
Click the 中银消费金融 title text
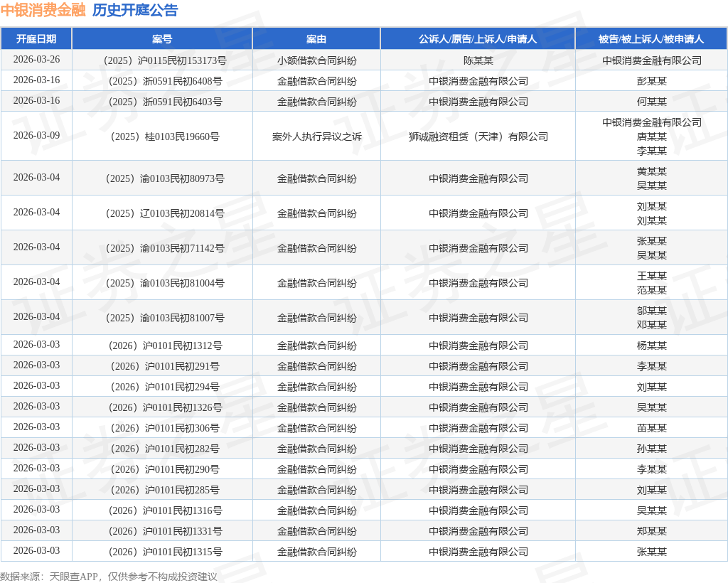43,10
